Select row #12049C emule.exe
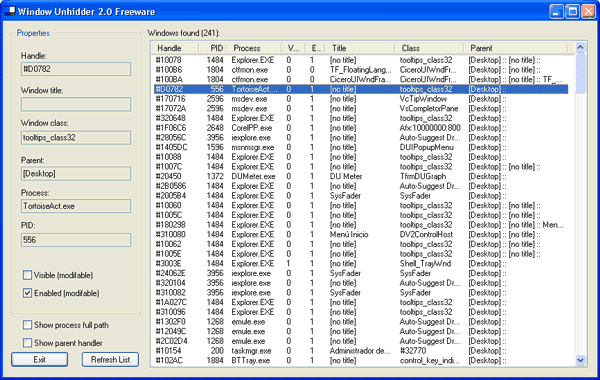600x380 pixels. coord(361,331)
